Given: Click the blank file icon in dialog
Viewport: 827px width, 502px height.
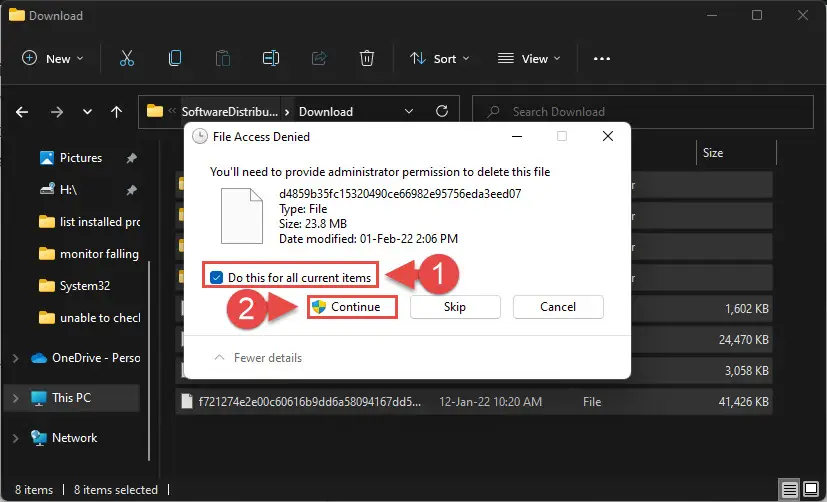Looking at the screenshot, I should click(242, 216).
